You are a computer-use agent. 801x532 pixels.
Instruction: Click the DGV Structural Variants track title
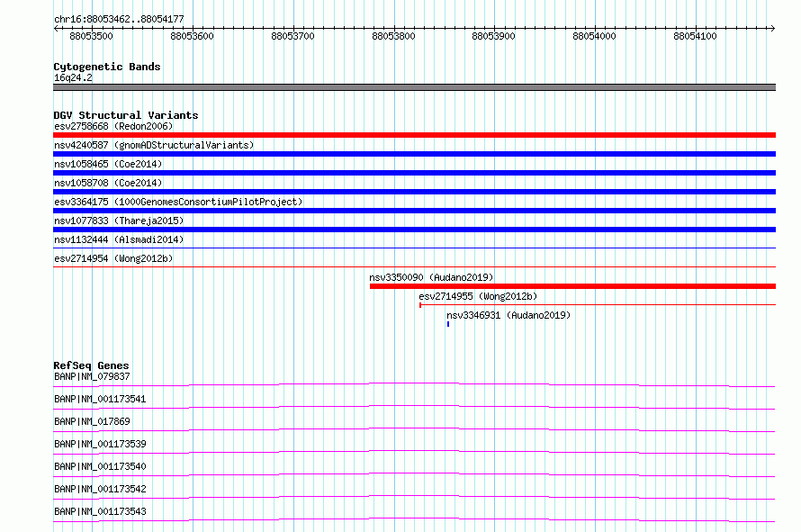126,115
